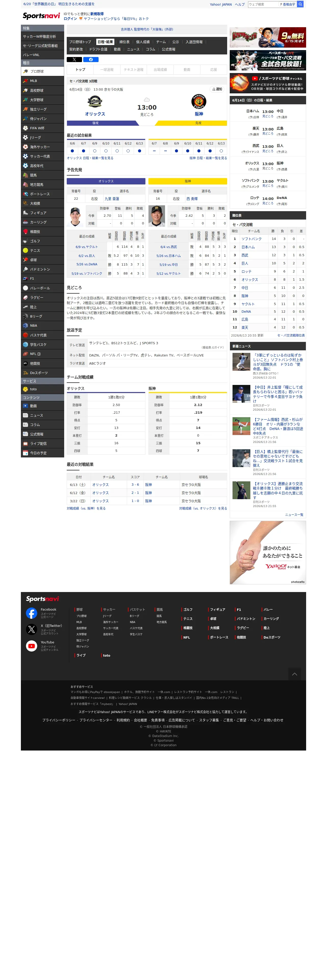Select the toto icon under サービス
This screenshot has width=327, height=980.
coord(25,389)
